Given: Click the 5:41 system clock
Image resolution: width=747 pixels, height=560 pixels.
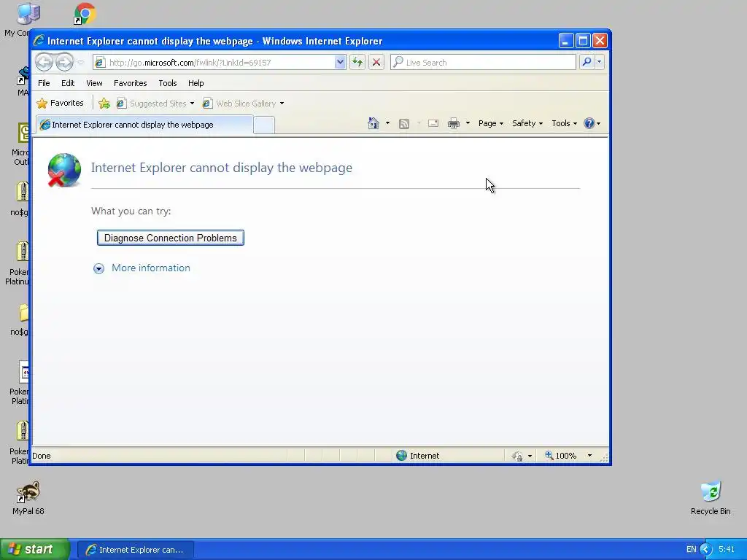Looking at the screenshot, I should tap(727, 549).
